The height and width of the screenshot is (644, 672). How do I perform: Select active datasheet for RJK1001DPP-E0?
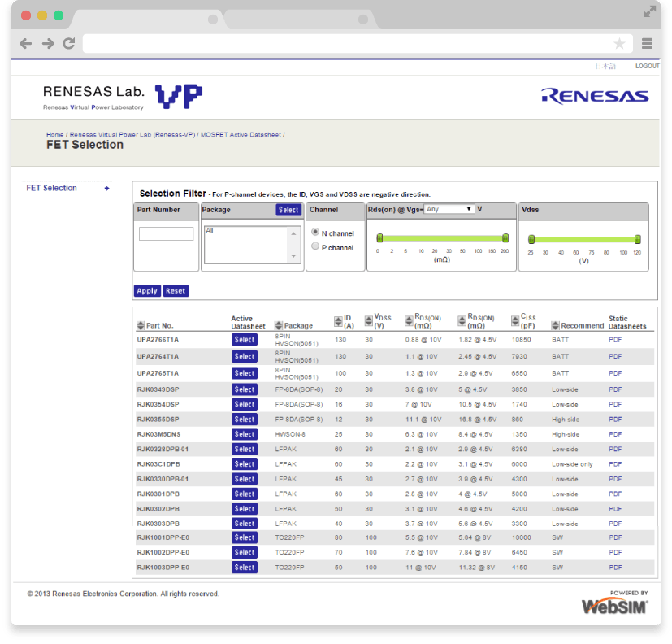[x=245, y=537]
